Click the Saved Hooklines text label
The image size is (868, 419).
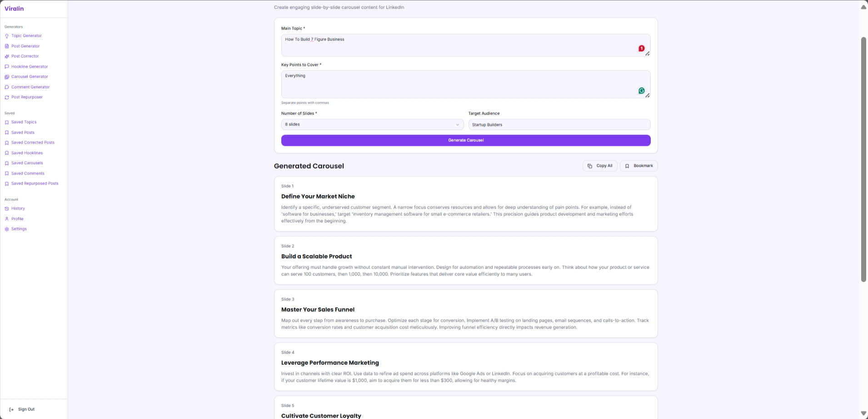pyautogui.click(x=27, y=153)
